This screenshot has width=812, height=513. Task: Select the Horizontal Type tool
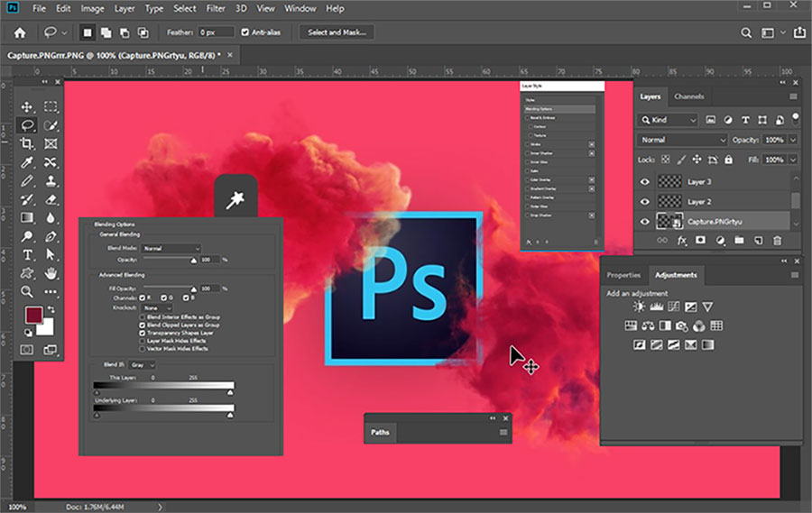coord(27,254)
